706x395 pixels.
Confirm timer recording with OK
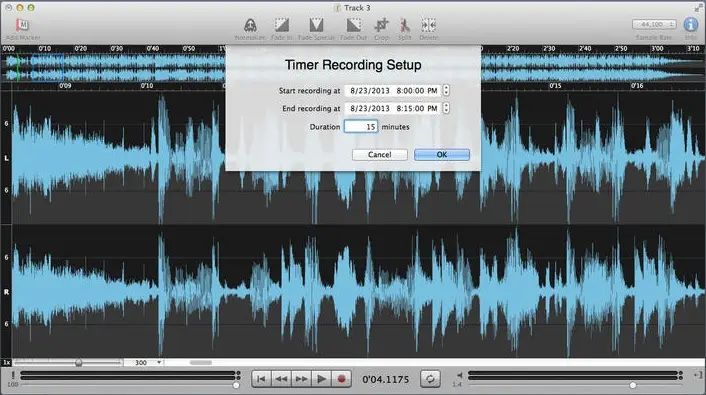(442, 154)
